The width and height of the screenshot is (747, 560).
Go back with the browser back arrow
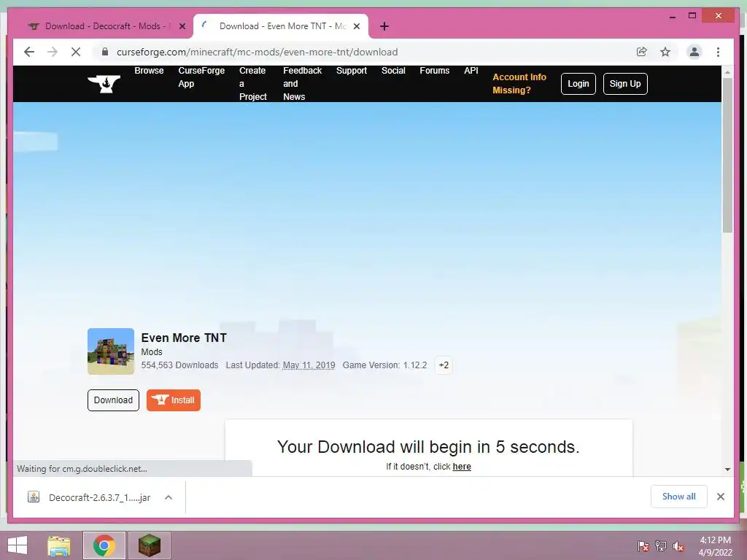(x=29, y=52)
